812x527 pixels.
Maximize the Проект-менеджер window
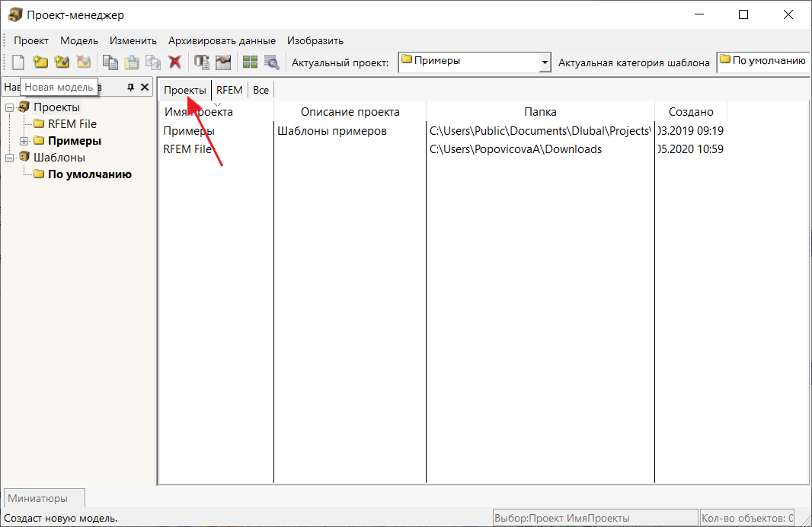coord(743,14)
